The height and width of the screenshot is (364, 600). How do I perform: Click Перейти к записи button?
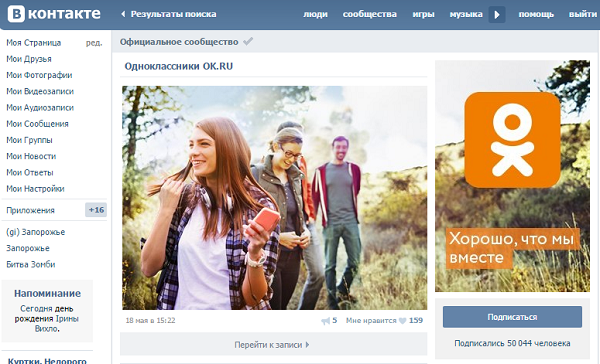click(273, 344)
